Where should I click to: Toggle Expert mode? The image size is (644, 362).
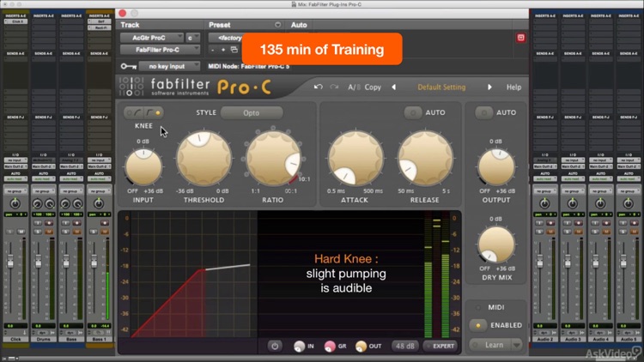[x=440, y=346]
